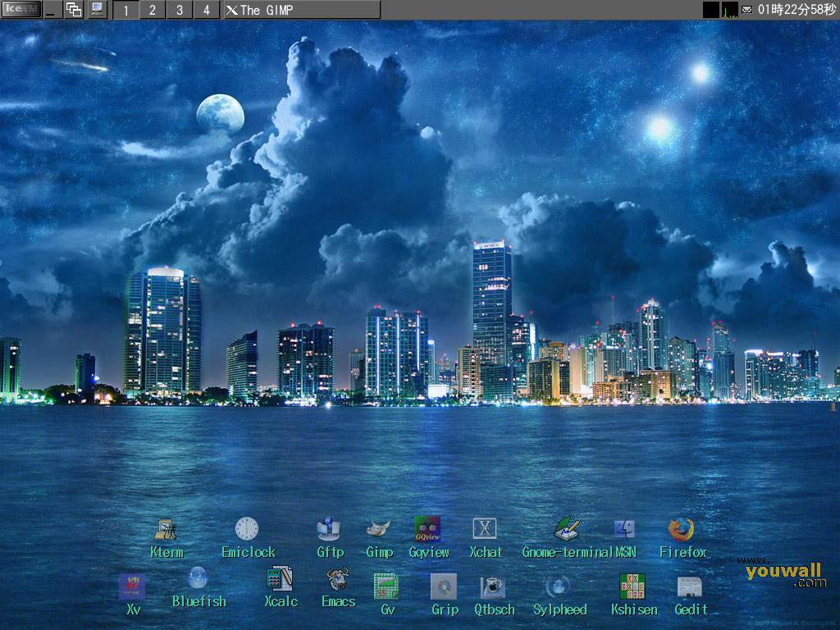The width and height of the screenshot is (840, 630).
Task: Click the mail envelope tray icon
Action: click(746, 9)
